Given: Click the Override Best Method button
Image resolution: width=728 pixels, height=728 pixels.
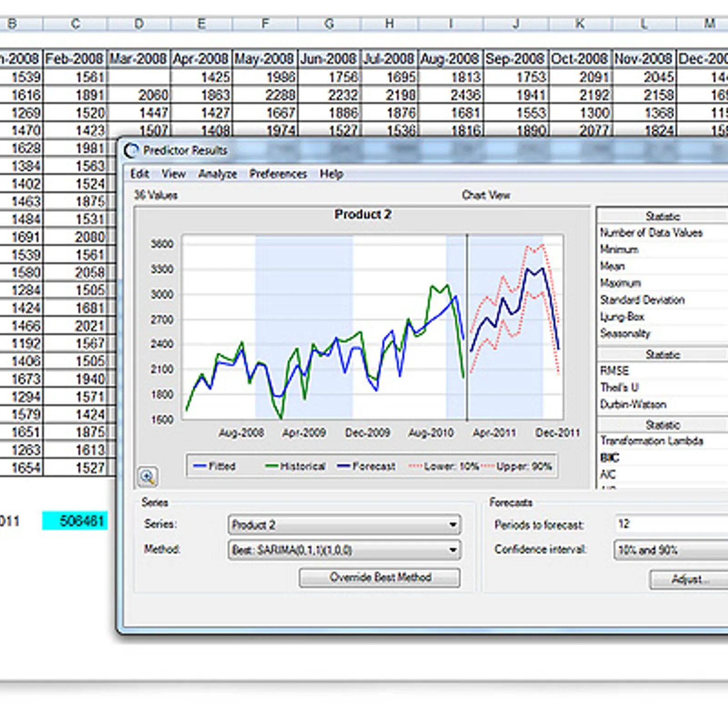Looking at the screenshot, I should [x=380, y=577].
